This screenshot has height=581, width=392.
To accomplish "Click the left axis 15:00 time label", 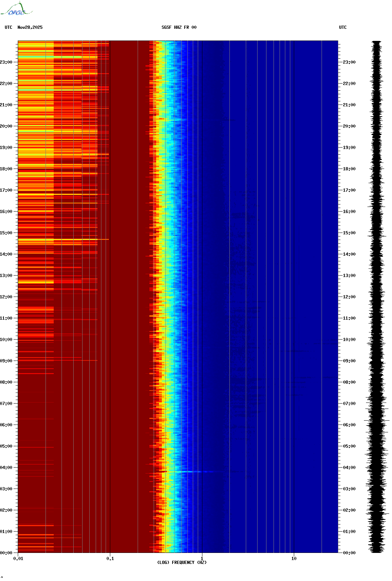I will 6,233.
